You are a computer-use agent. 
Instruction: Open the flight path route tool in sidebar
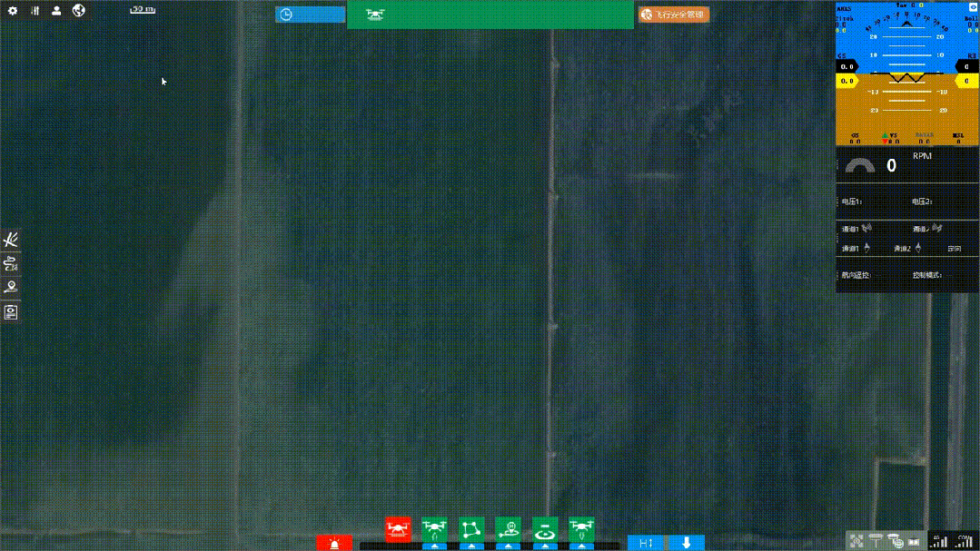click(11, 264)
